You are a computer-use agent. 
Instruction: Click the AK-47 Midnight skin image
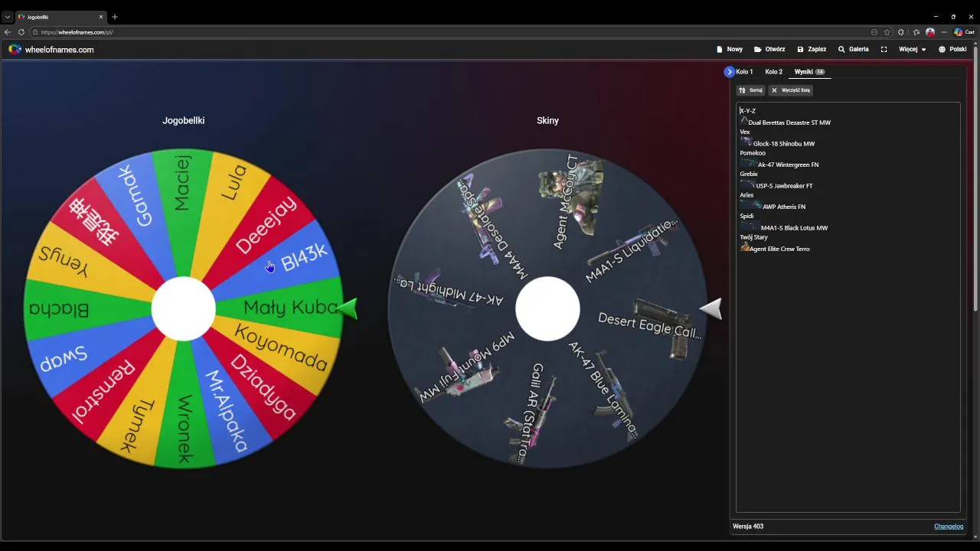tap(435, 289)
